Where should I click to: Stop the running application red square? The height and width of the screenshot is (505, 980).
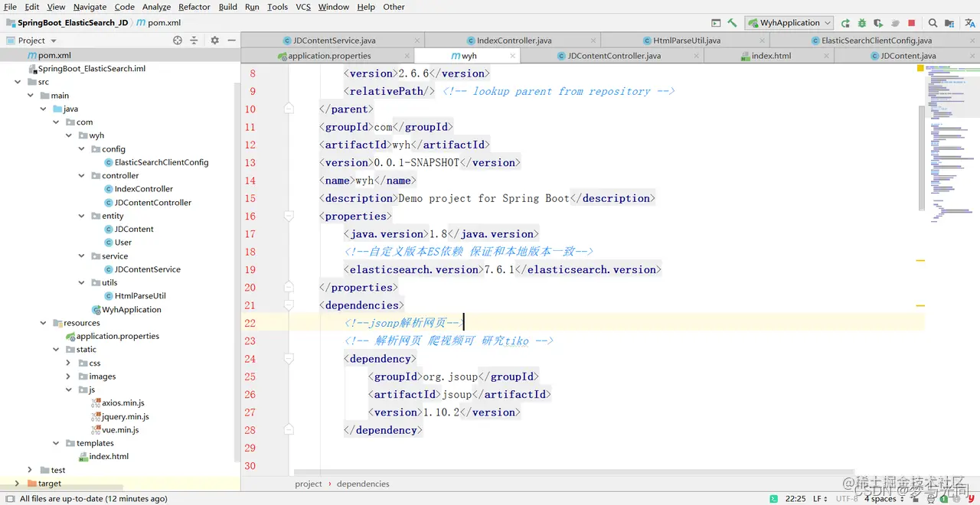pos(911,23)
